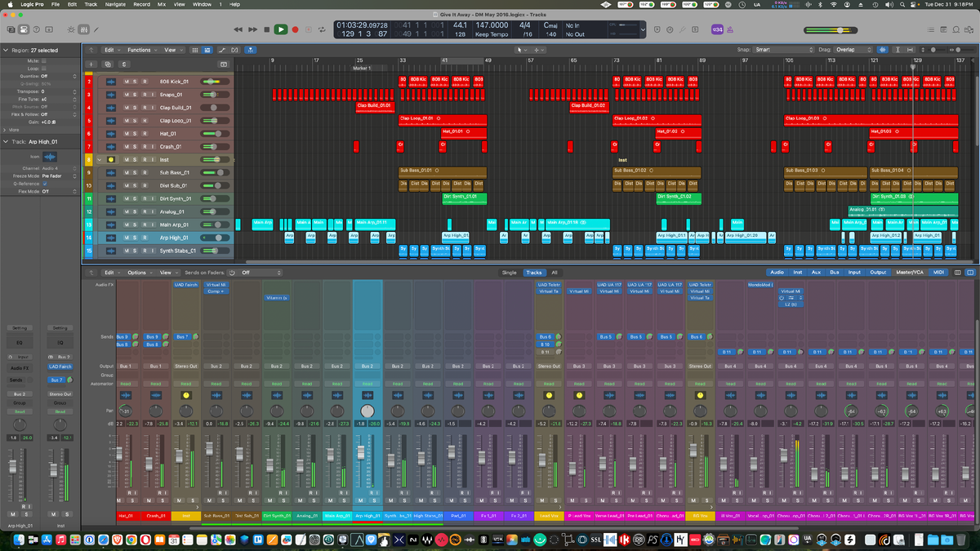
Task: Open the Editors pencil icon
Action: coord(96,29)
